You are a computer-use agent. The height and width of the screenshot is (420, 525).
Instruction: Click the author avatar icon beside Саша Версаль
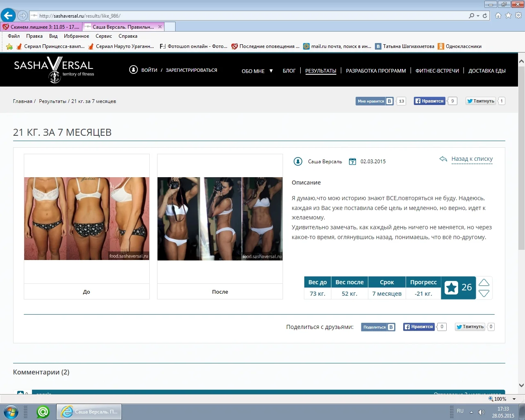click(x=298, y=162)
